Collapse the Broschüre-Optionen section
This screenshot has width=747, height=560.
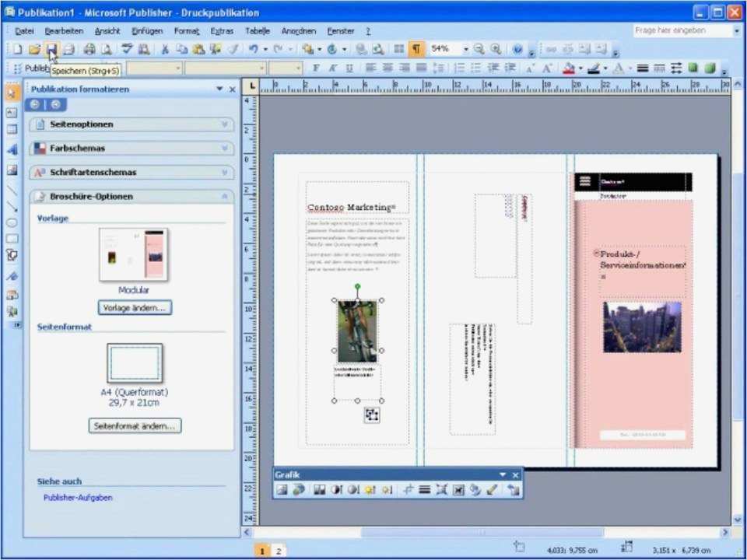pyautogui.click(x=224, y=196)
